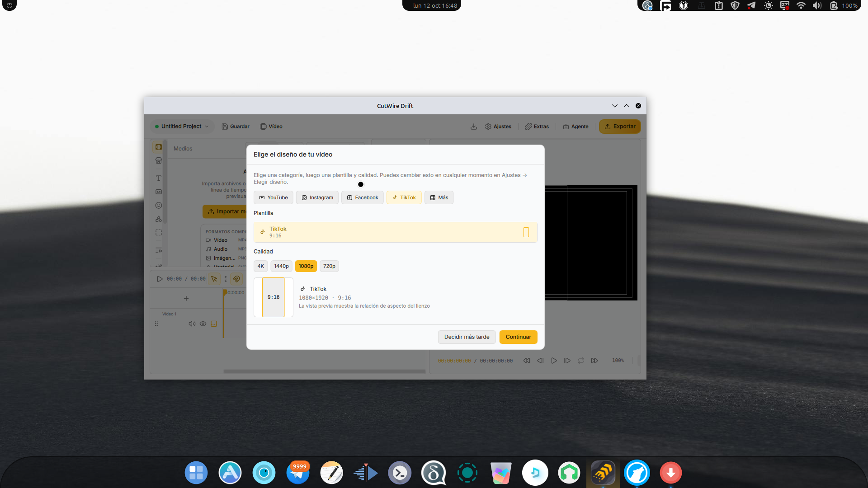The width and height of the screenshot is (868, 488).
Task: Select the TikTok 9:16 template row
Action: (396, 232)
